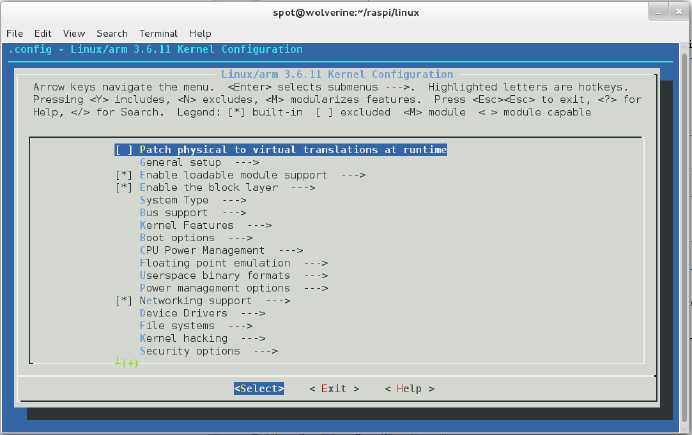Open the Boot options submenu
This screenshot has height=435, width=692.
196,238
